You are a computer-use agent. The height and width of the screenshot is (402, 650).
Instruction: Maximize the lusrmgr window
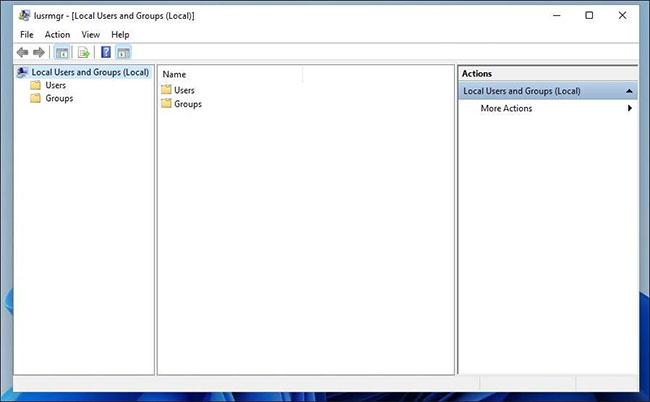(589, 16)
